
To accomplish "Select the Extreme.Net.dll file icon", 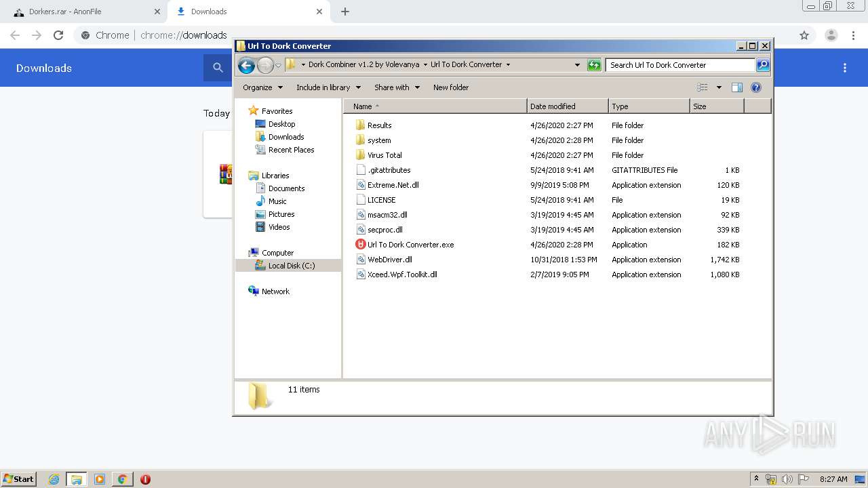I will coord(361,185).
